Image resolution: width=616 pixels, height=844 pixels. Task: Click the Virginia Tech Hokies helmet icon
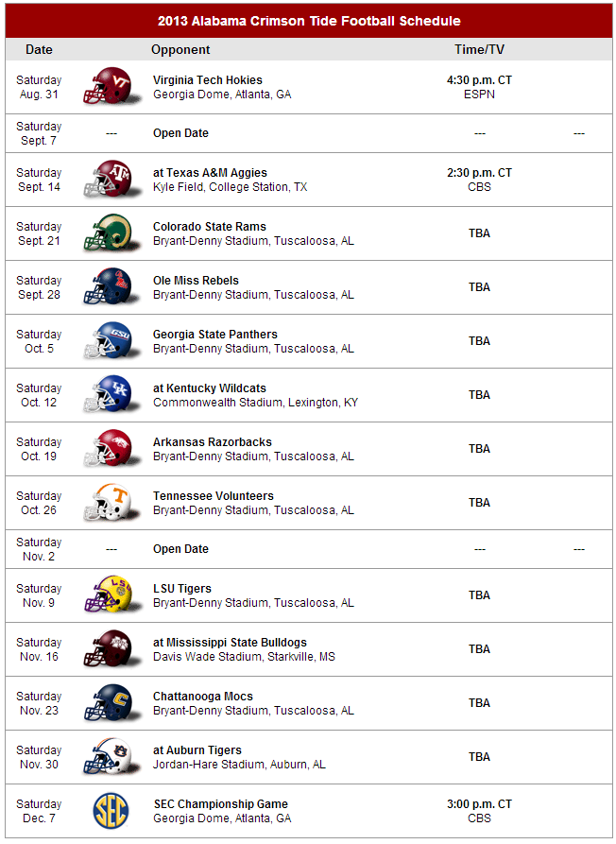111,86
